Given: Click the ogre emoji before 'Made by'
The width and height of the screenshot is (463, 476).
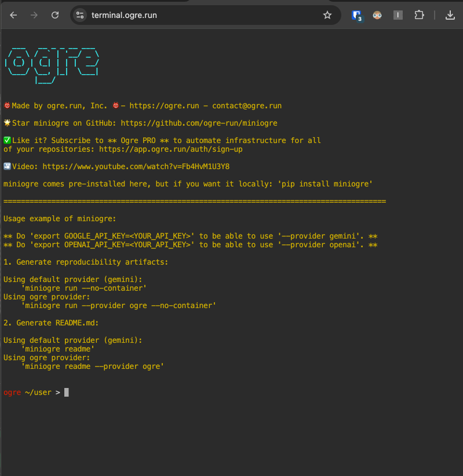Looking at the screenshot, I should [8, 105].
